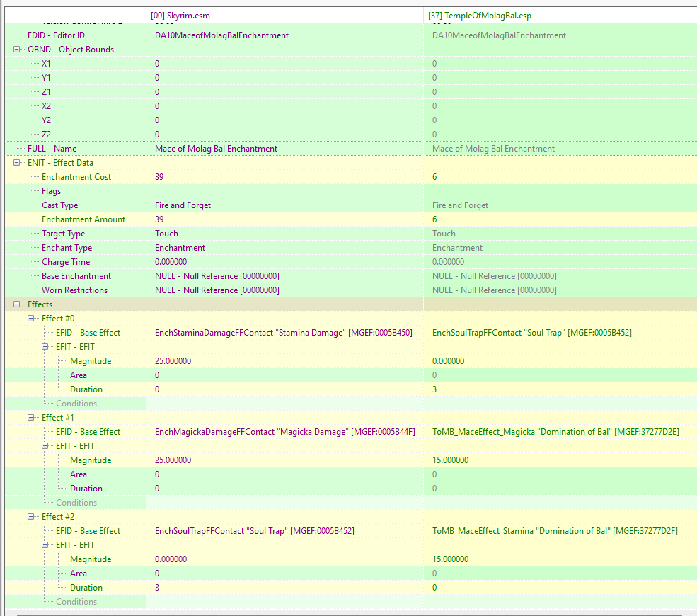Select Z1 under Object Bounds
This screenshot has height=616, width=697.
tap(46, 92)
